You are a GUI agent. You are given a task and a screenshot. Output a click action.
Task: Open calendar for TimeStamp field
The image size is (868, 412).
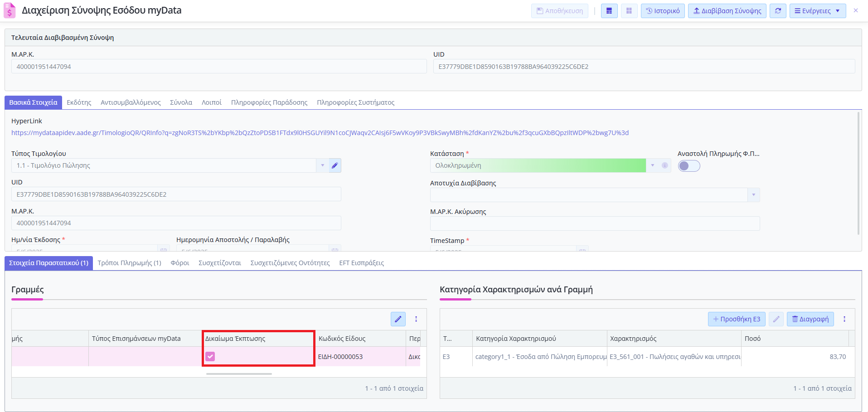tap(583, 249)
